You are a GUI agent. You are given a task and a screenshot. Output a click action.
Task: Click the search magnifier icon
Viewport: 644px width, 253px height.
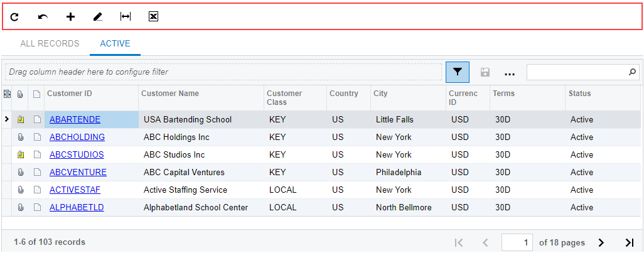(632, 72)
